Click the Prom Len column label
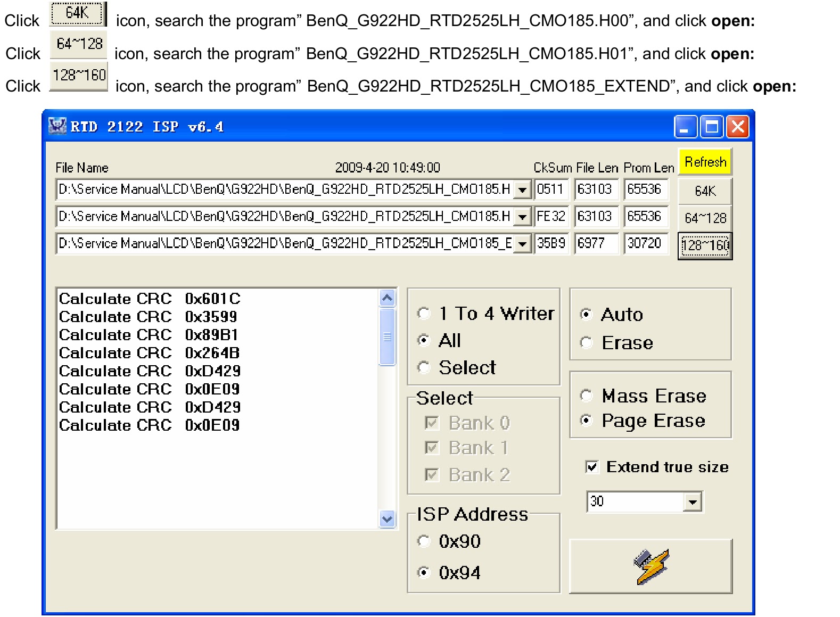Image resolution: width=840 pixels, height=617 pixels. click(649, 168)
